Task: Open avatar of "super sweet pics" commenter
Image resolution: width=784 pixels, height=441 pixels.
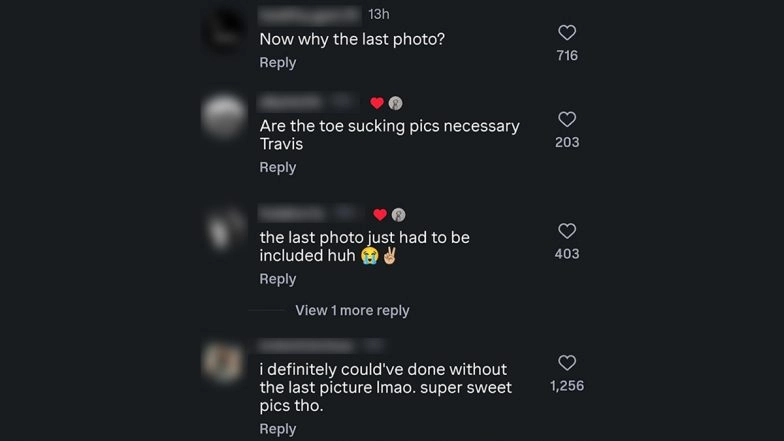Action: tap(222, 362)
